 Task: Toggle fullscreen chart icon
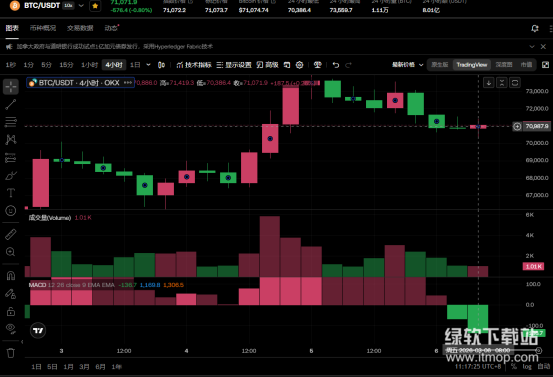[x=545, y=65]
